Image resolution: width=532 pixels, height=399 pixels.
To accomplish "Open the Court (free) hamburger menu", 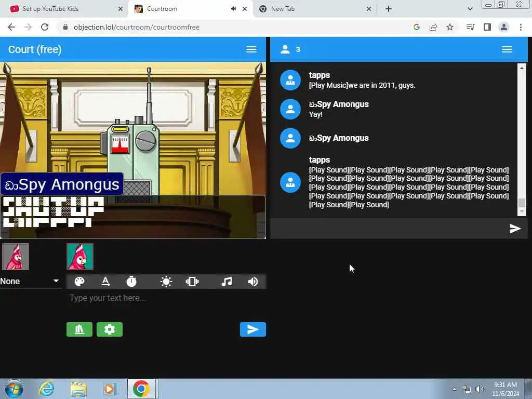I will [x=251, y=49].
